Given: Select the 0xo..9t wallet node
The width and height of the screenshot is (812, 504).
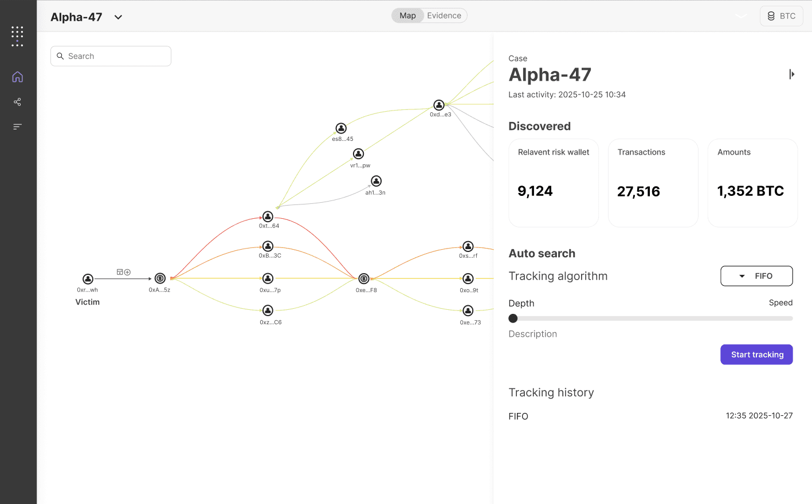Looking at the screenshot, I should pyautogui.click(x=468, y=278).
